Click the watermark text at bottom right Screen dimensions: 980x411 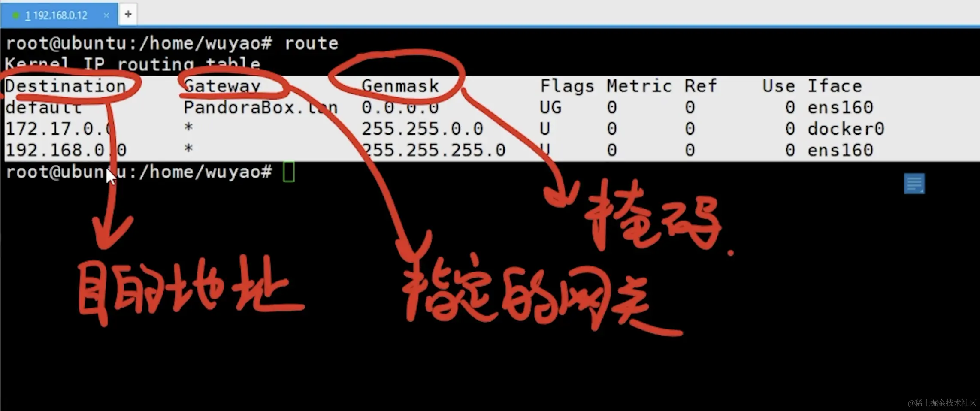942,403
